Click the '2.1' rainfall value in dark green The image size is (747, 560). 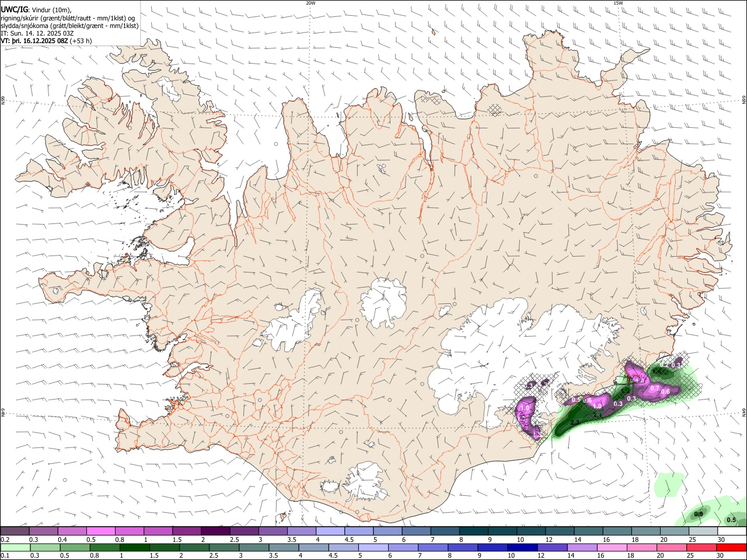tap(598, 415)
